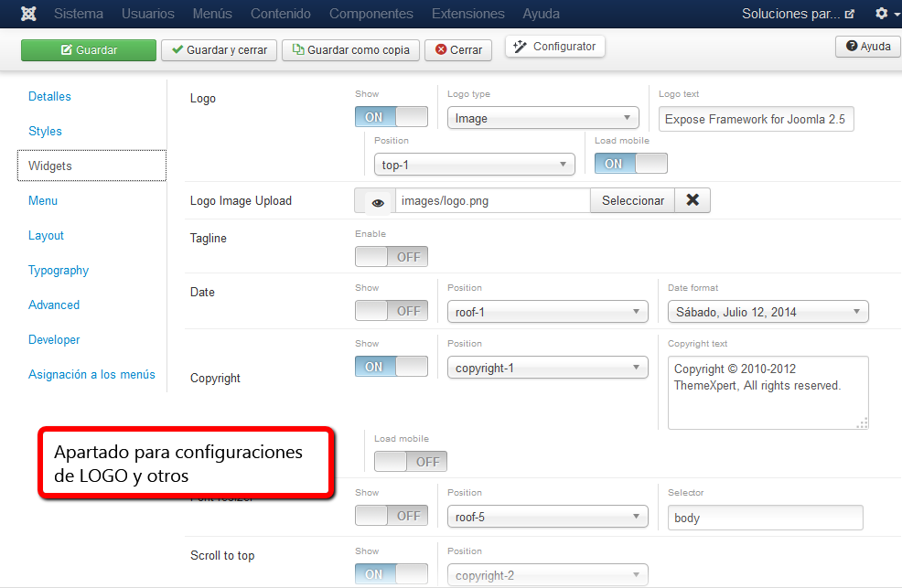Click Guardar como copia button
The width and height of the screenshot is (902, 588).
(x=351, y=50)
